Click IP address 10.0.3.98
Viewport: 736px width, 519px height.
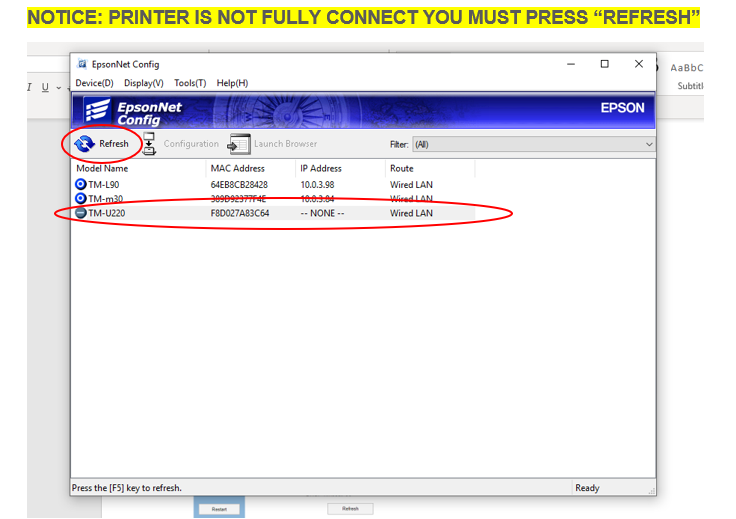point(317,185)
